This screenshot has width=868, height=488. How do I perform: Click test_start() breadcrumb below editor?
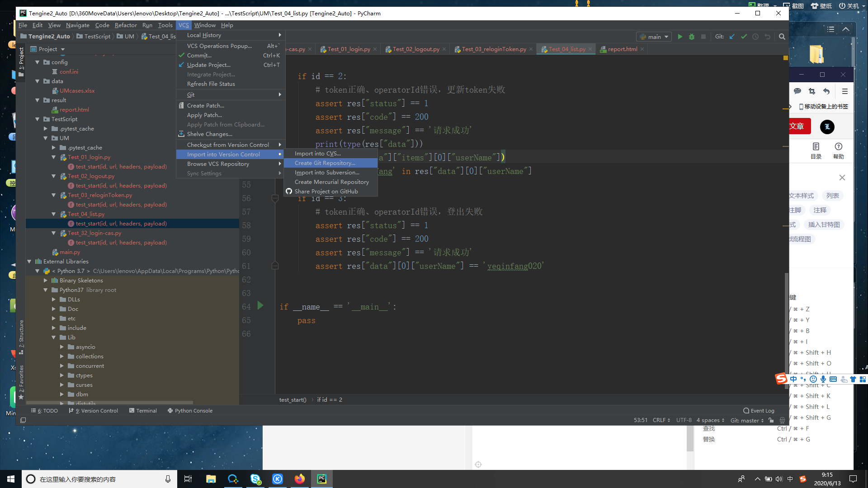(292, 400)
